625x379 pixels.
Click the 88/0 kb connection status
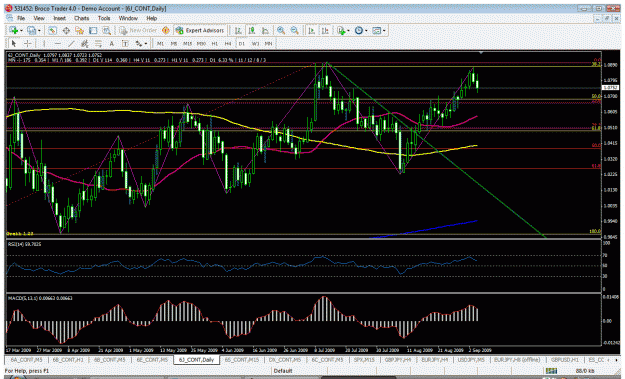coord(585,371)
